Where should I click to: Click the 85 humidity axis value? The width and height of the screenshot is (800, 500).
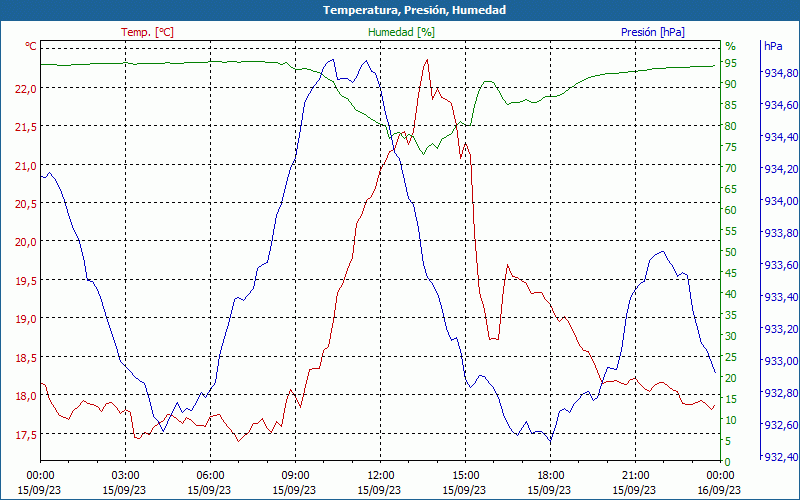(x=731, y=105)
